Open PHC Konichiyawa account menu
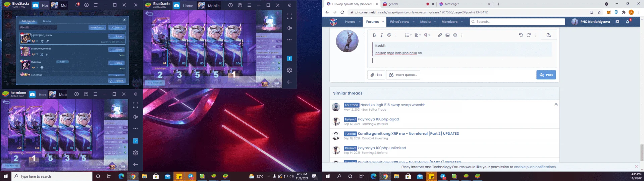Image resolution: width=644 pixels, height=181 pixels. 591,22
